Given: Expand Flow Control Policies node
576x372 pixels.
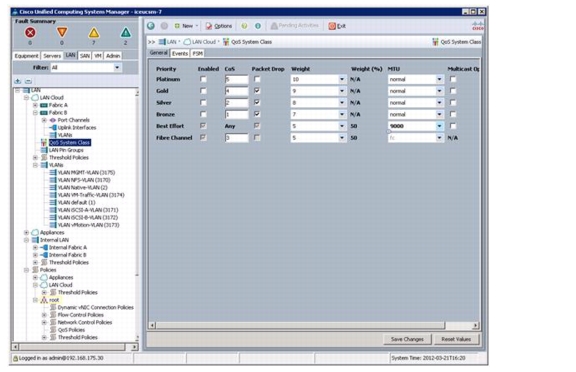Looking at the screenshot, I should [44, 315].
